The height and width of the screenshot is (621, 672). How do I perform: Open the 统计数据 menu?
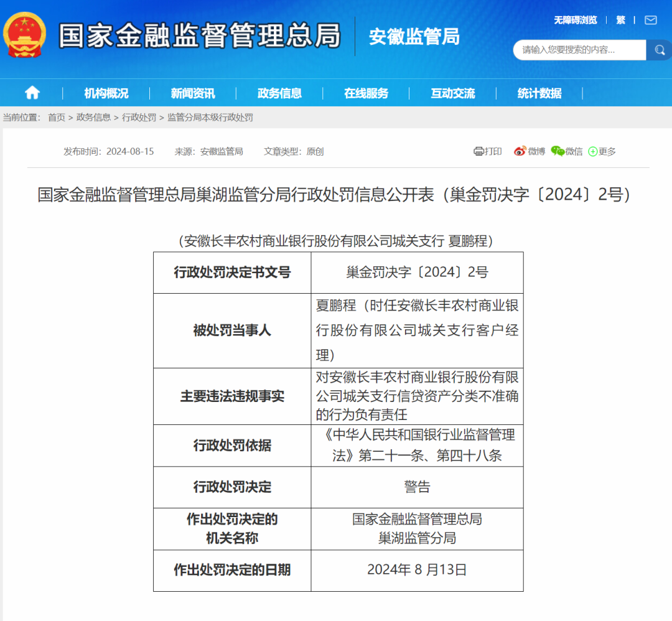(x=539, y=93)
